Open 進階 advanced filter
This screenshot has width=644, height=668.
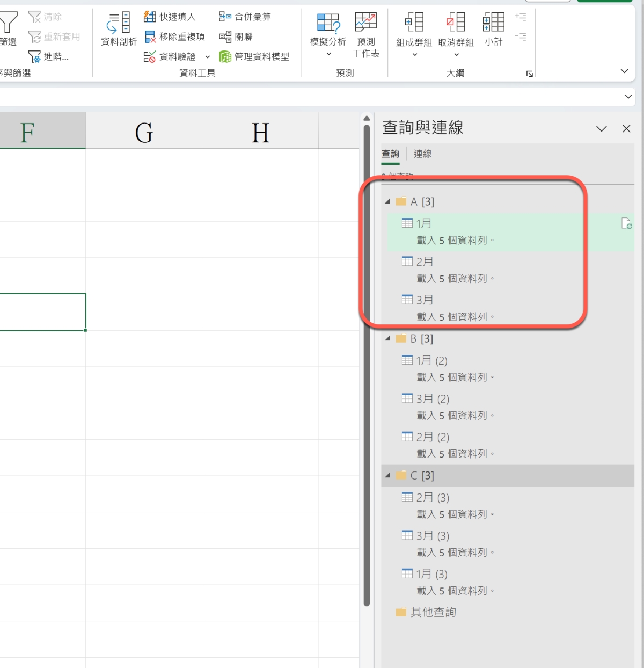click(x=48, y=56)
